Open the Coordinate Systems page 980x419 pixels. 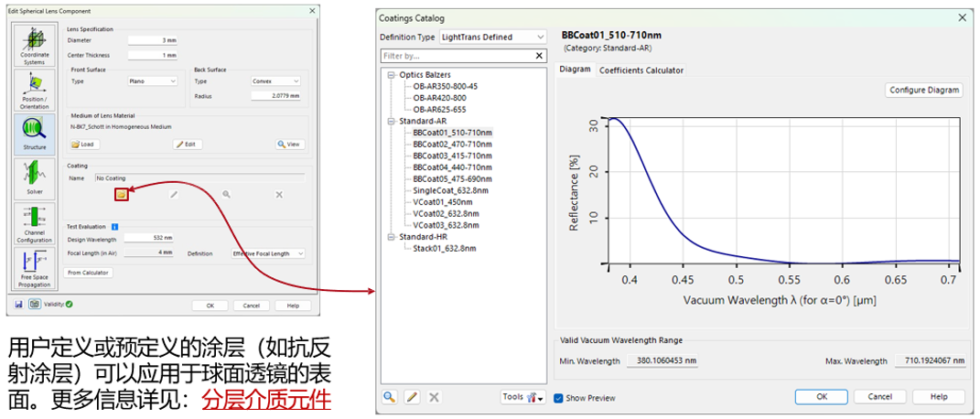(35, 47)
